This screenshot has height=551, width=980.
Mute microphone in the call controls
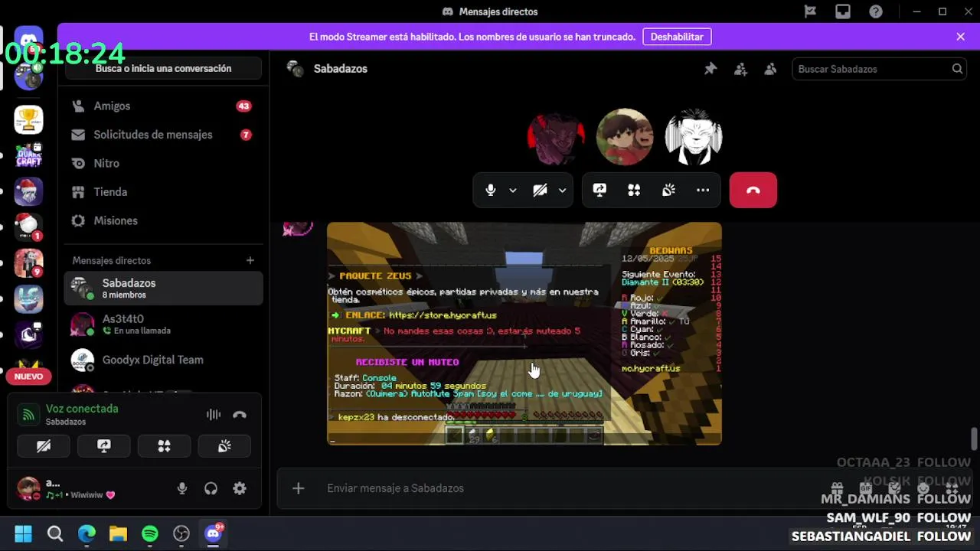coord(491,191)
